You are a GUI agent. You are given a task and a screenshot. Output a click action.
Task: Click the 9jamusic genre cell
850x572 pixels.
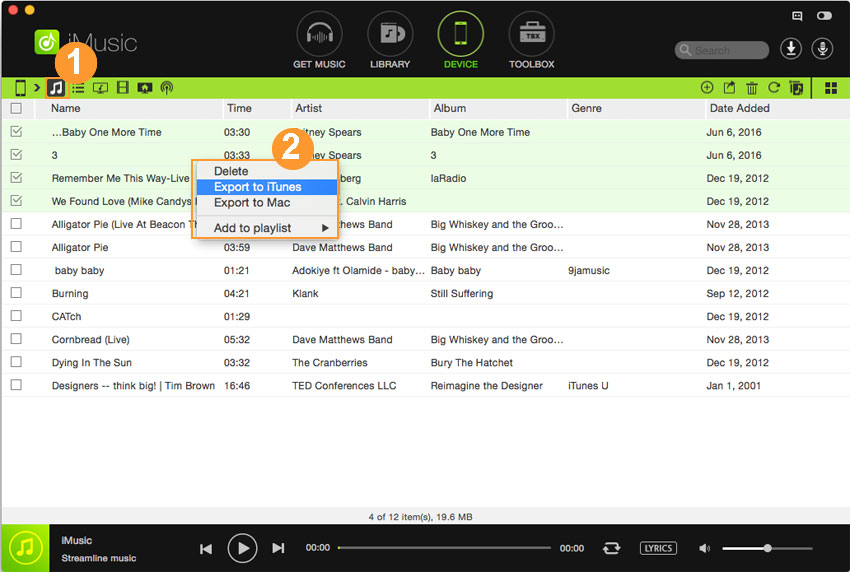click(x=589, y=271)
